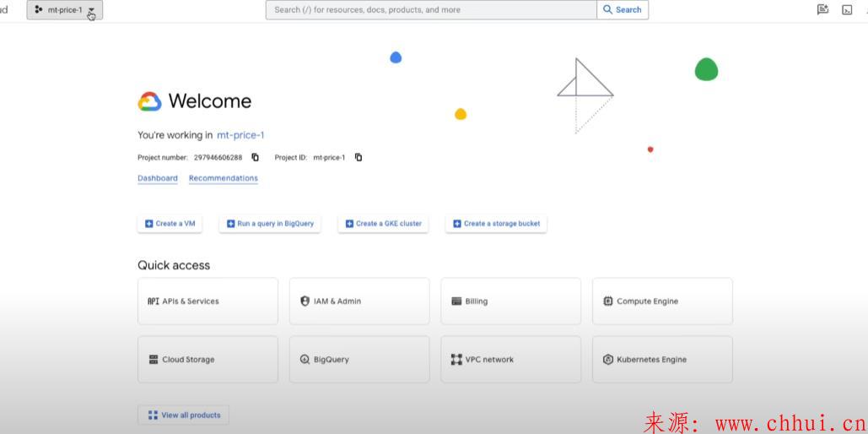Screen dimensions: 868x434
Task: Copy the Project ID to clipboard
Action: pyautogui.click(x=359, y=157)
